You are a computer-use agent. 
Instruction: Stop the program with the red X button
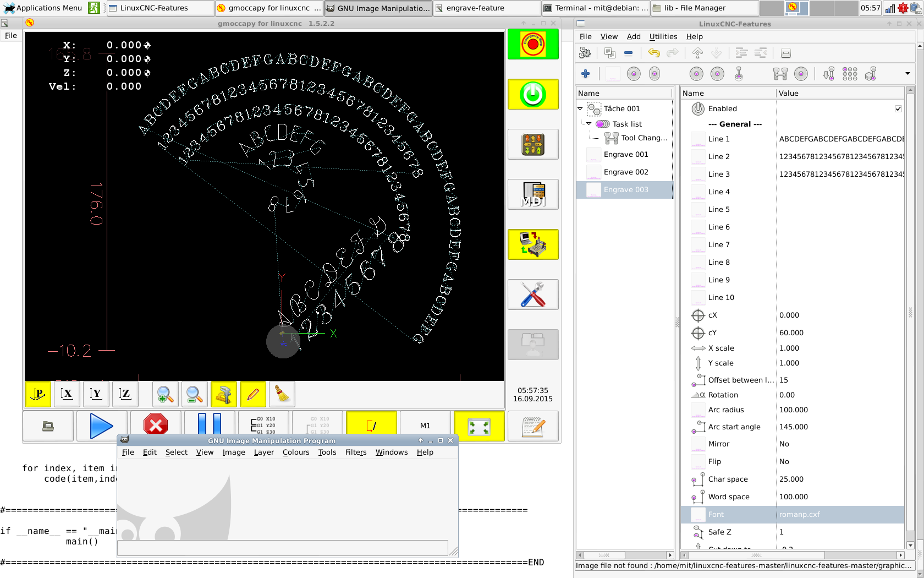156,426
